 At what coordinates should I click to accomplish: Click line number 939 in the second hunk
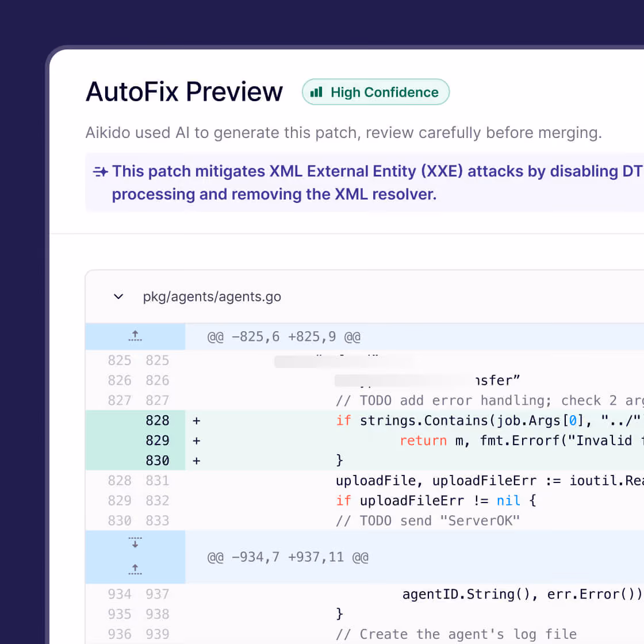coord(158,634)
